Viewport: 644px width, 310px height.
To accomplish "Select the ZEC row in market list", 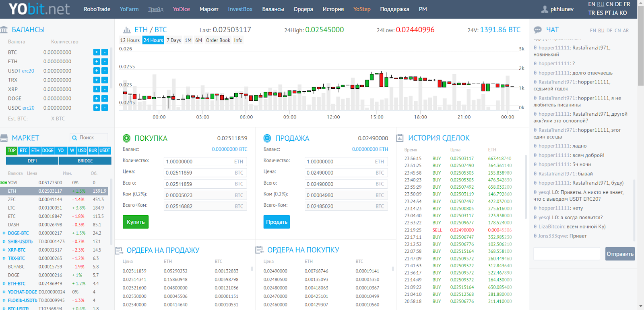I will tap(54, 200).
